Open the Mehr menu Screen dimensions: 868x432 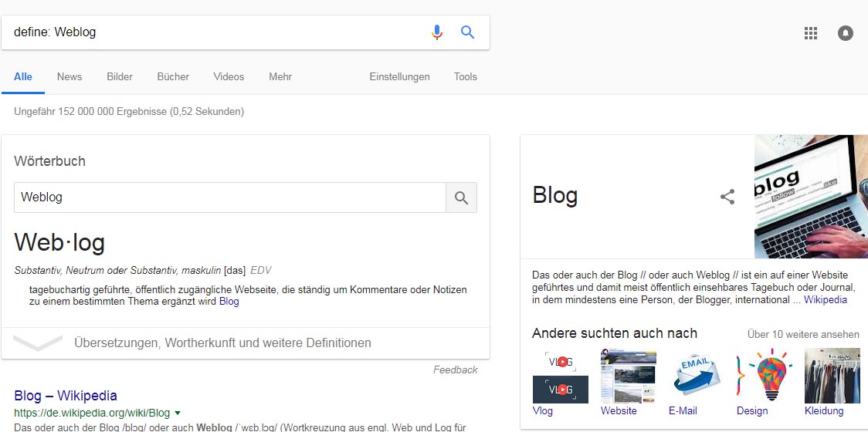(280, 77)
